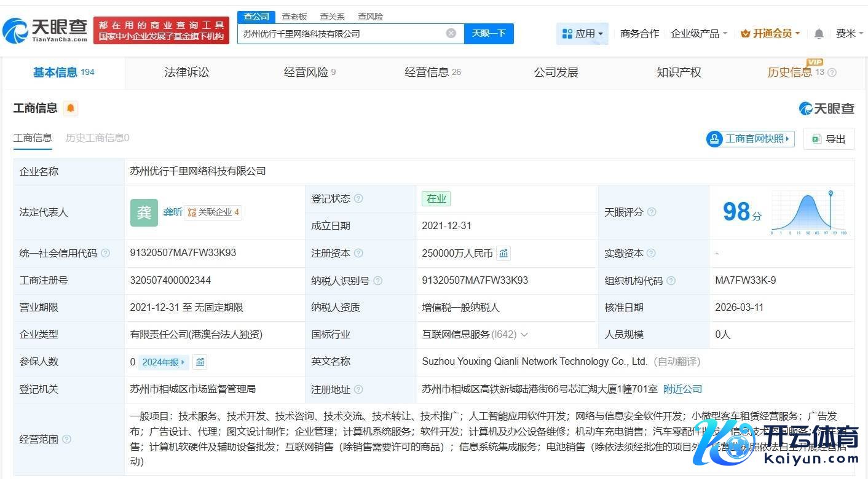Viewport: 868px width, 479px height.
Task: Clear the search box with X icon
Action: (451, 33)
